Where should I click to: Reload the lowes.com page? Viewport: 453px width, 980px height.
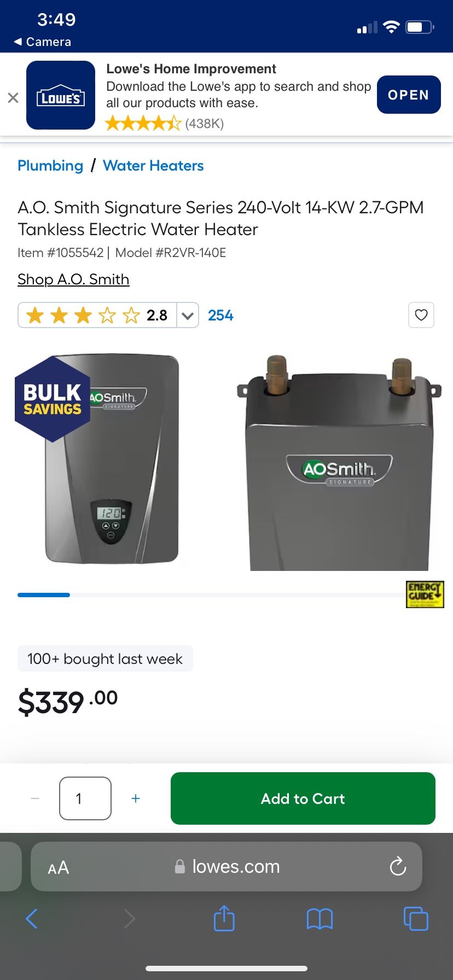pos(398,867)
